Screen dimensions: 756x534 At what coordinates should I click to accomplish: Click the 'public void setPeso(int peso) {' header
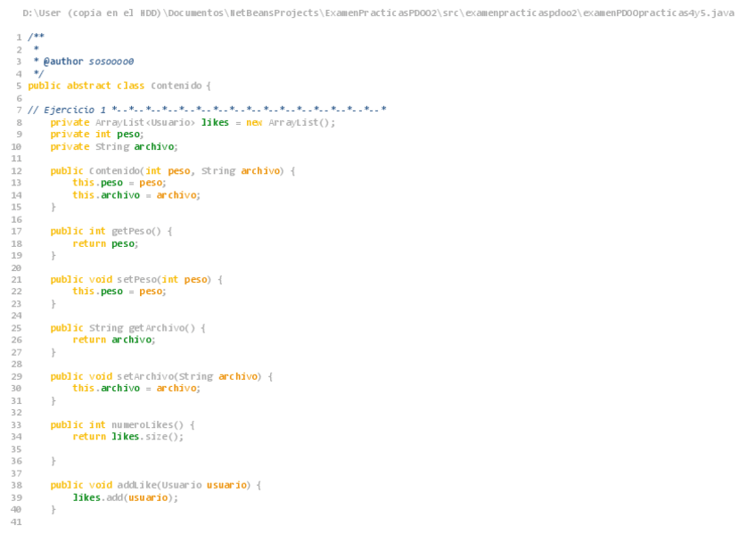click(x=136, y=280)
